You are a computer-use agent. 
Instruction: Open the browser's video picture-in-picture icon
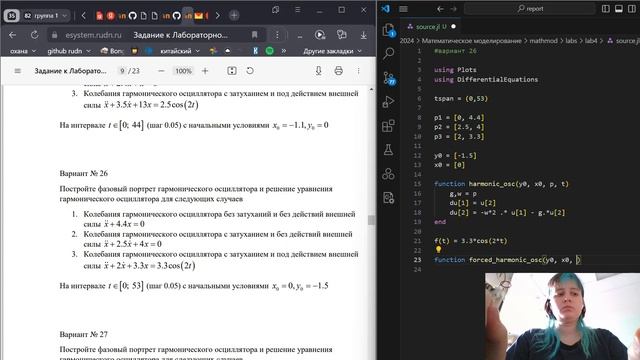point(320,36)
